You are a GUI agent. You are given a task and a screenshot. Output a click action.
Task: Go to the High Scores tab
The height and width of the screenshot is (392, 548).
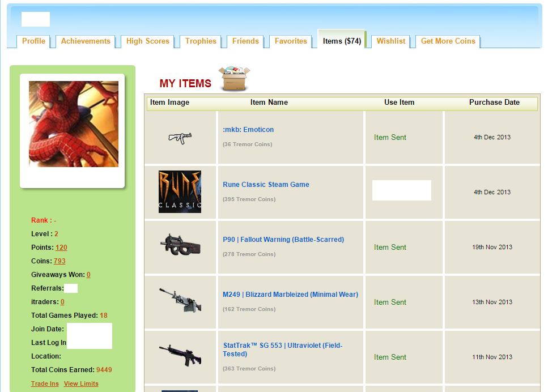point(147,41)
